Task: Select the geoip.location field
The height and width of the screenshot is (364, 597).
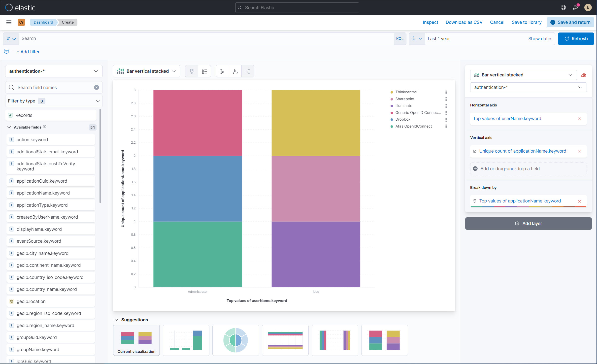Action: click(x=51, y=301)
